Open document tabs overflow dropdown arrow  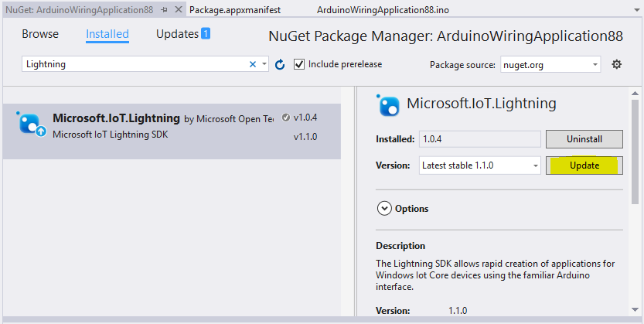[637, 10]
